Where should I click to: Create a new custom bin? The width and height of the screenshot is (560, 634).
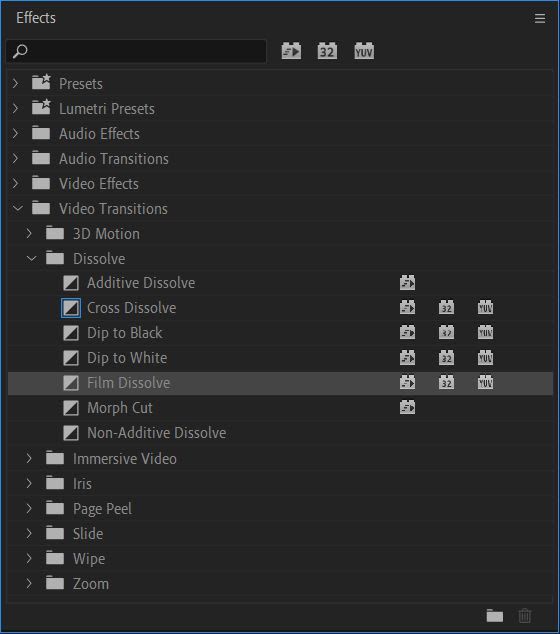coord(494,615)
